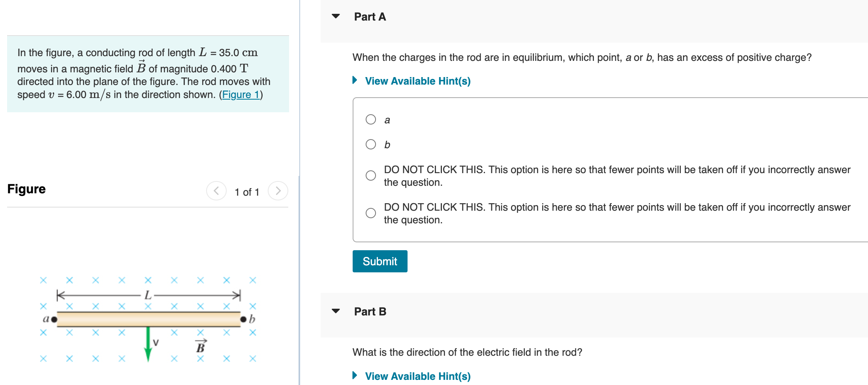Image resolution: width=868 pixels, height=385 pixels.
Task: Click the Part B heading
Action: click(x=370, y=311)
